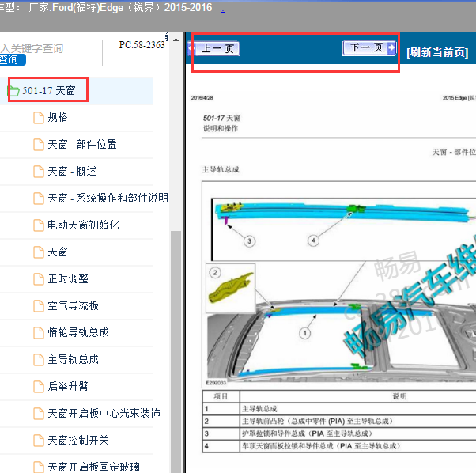
Task: Click the E292033 image code label
Action: click(x=216, y=383)
